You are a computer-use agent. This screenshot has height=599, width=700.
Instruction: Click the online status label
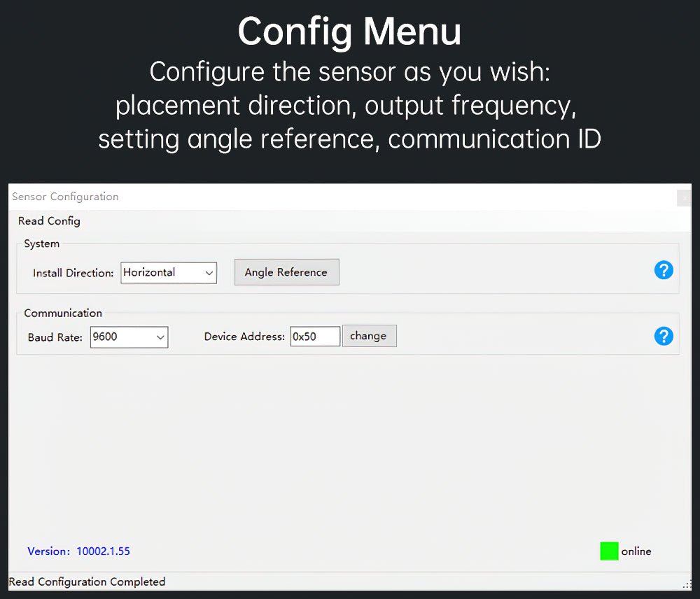click(x=636, y=551)
